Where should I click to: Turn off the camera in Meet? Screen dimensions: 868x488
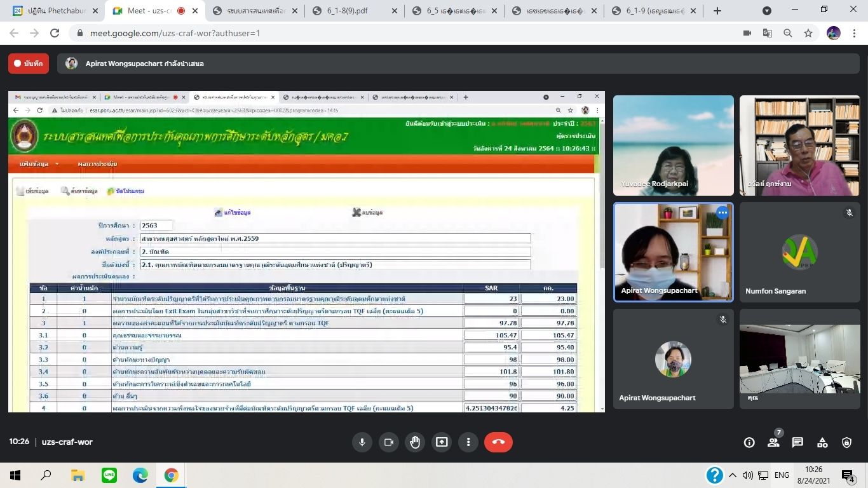[389, 442]
